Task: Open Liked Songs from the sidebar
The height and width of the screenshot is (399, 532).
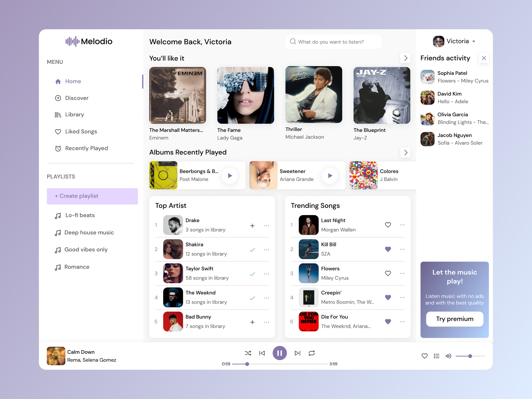Action: pos(81,132)
